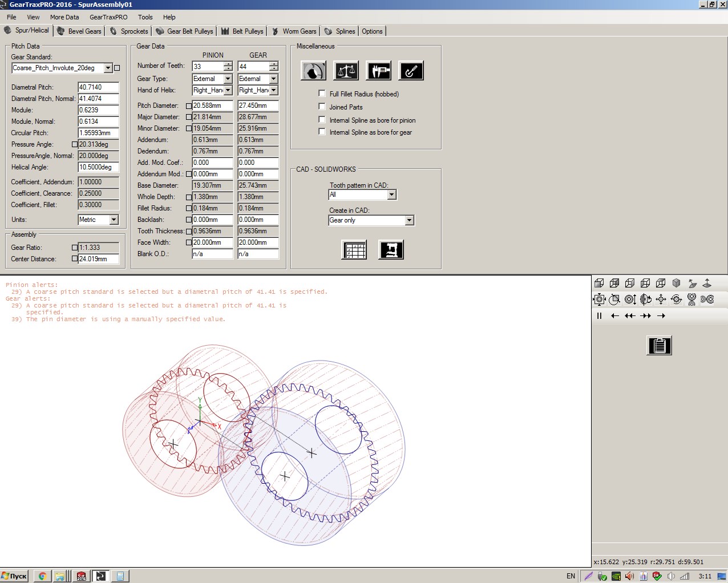Open the Units dropdown
Viewport: 728px width, 583px height.
point(114,220)
